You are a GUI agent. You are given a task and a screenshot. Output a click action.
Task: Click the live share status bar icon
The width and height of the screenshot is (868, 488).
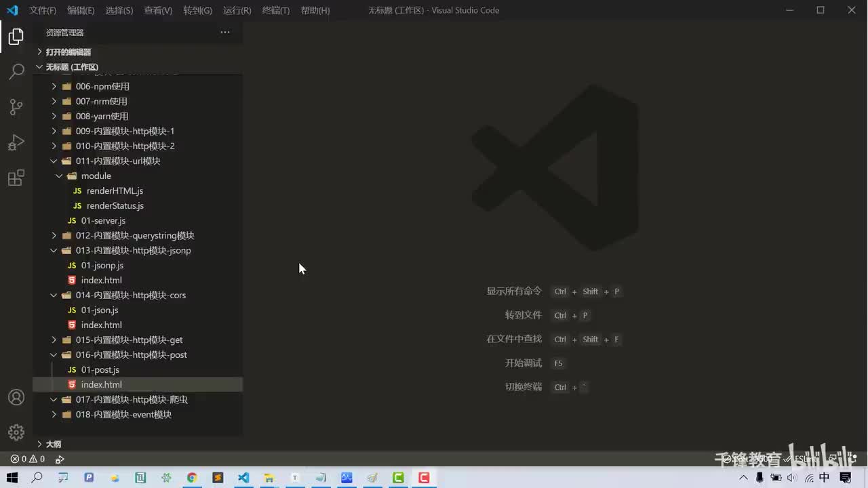point(60,459)
